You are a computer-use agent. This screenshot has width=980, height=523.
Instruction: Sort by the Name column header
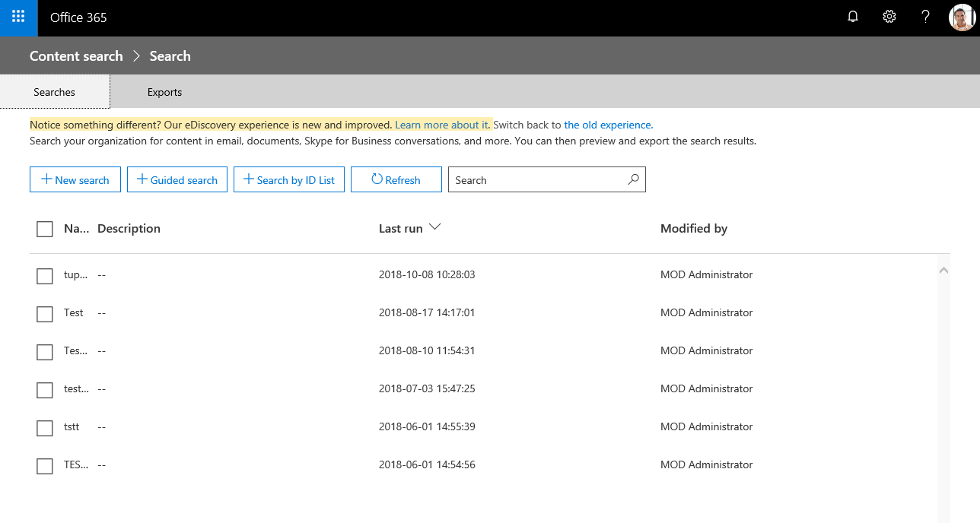[x=77, y=228]
